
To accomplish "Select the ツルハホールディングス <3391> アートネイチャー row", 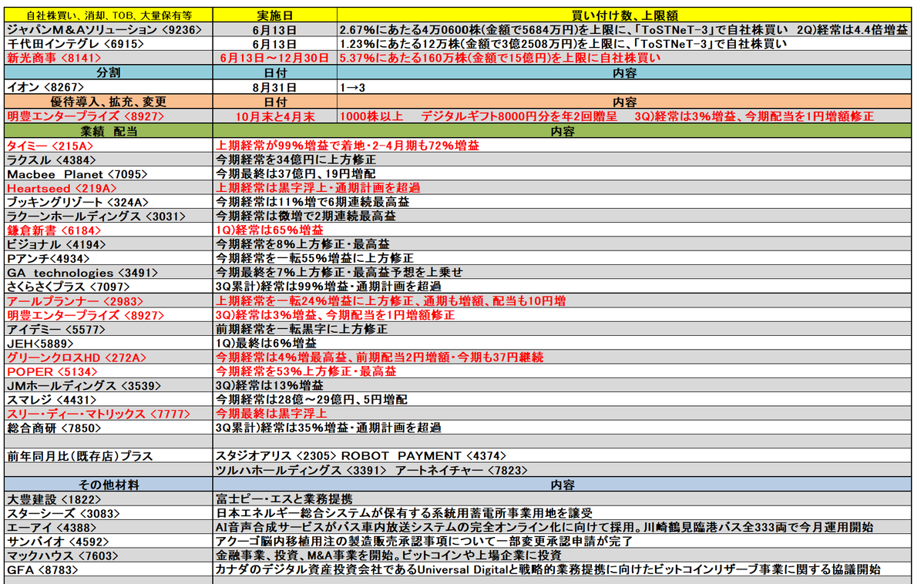I will tap(562, 470).
